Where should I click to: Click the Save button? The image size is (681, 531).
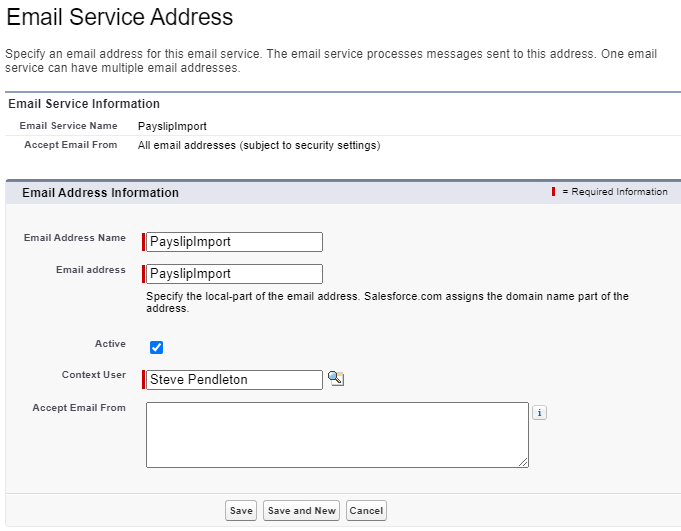click(241, 510)
